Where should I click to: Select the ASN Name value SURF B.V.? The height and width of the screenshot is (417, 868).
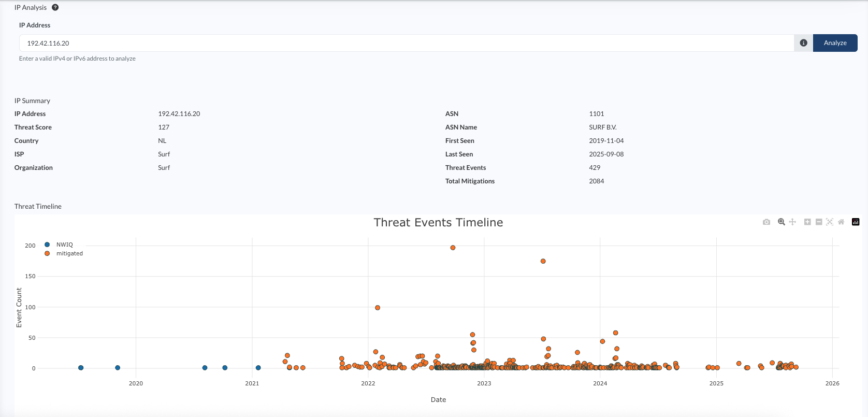click(603, 127)
